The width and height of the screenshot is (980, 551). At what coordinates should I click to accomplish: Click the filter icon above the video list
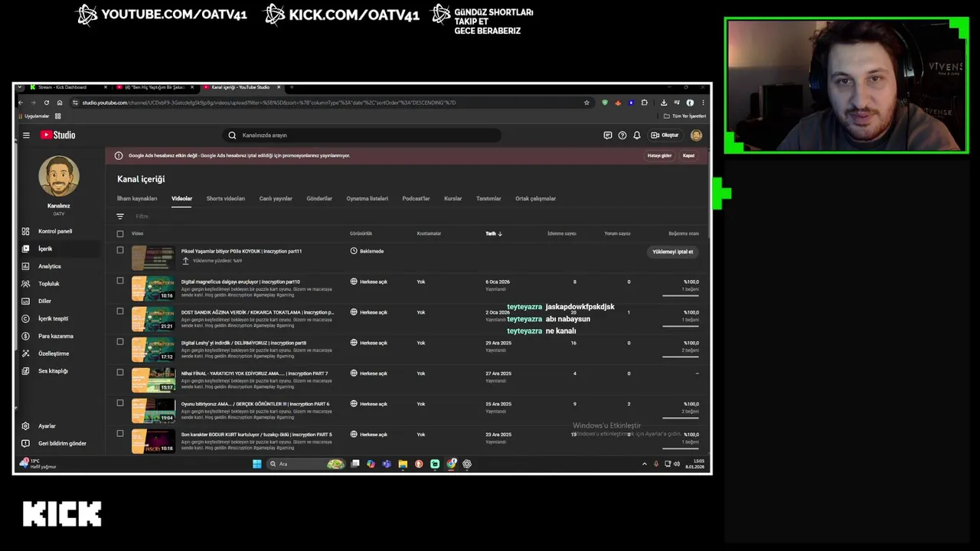[x=120, y=217]
